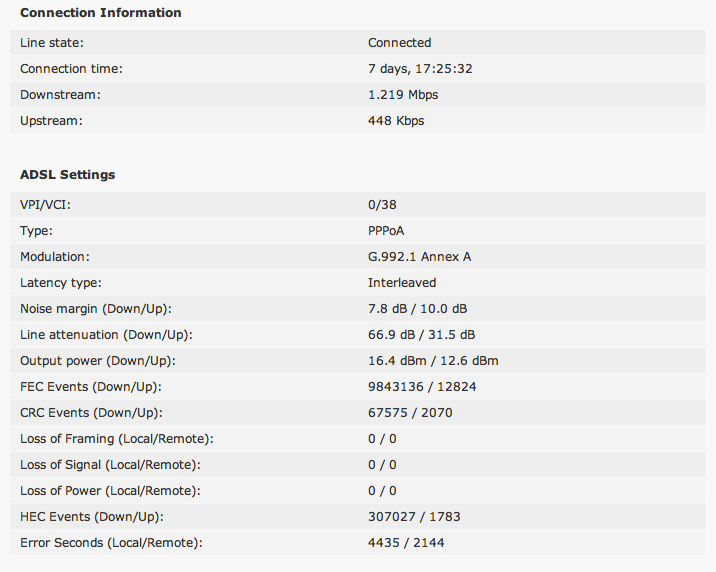Select the Loss of Power '0 / 0' value
716x572 pixels.
(x=382, y=491)
